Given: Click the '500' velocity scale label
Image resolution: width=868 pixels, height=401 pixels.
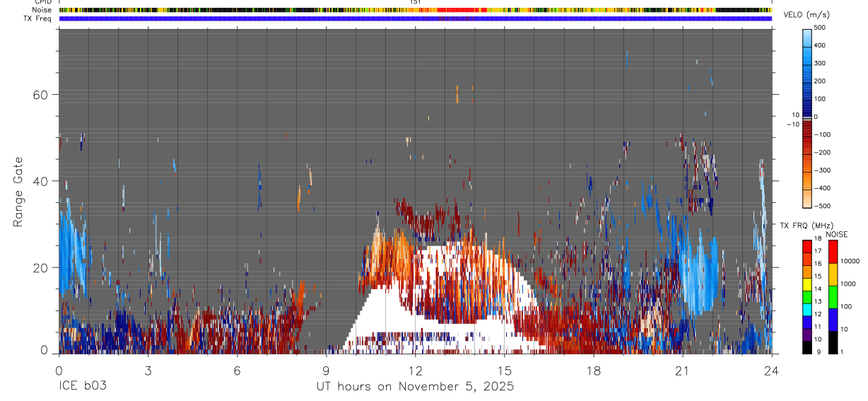Looking at the screenshot, I should (821, 28).
